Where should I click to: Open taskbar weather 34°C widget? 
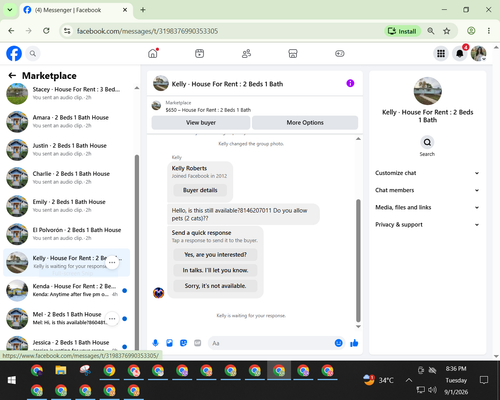(378, 380)
